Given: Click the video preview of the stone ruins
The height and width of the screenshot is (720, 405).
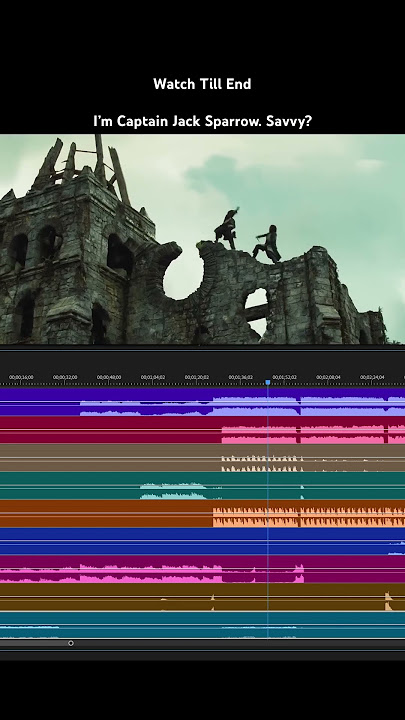Looking at the screenshot, I should coord(202,239).
